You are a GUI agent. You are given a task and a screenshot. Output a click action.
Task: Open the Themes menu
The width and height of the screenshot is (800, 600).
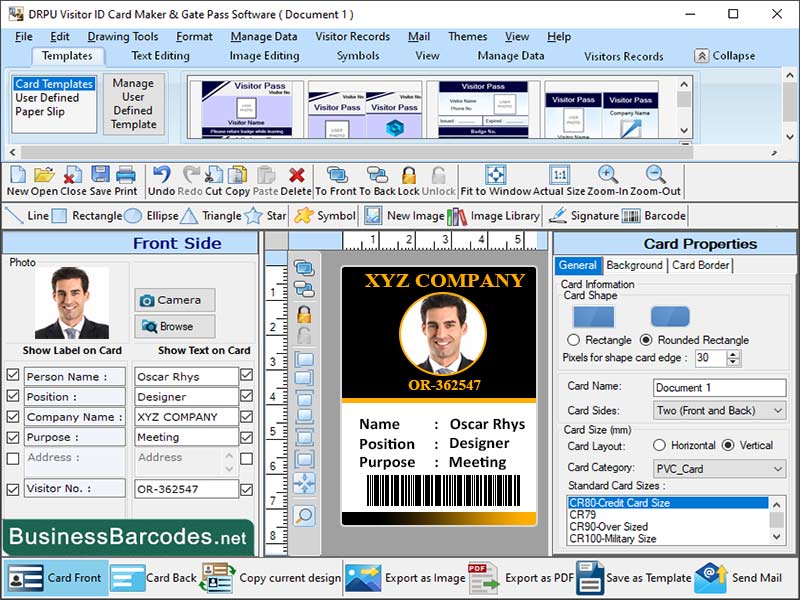(470, 36)
